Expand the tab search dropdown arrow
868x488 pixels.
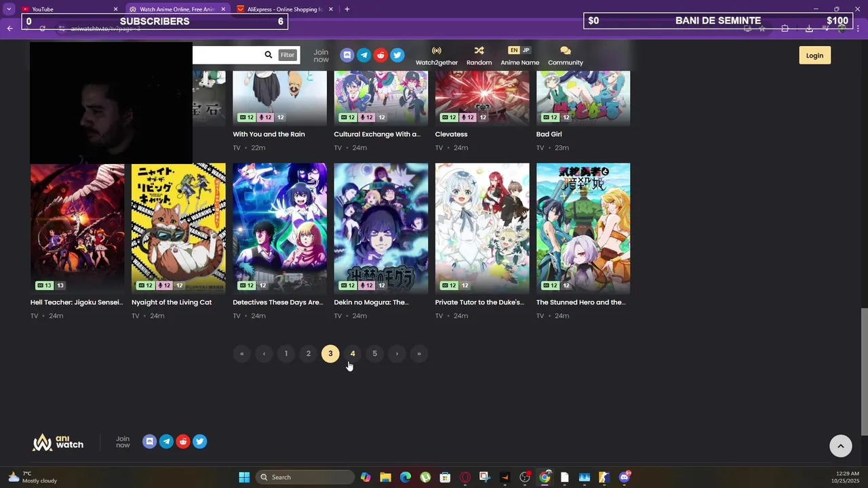(x=9, y=9)
